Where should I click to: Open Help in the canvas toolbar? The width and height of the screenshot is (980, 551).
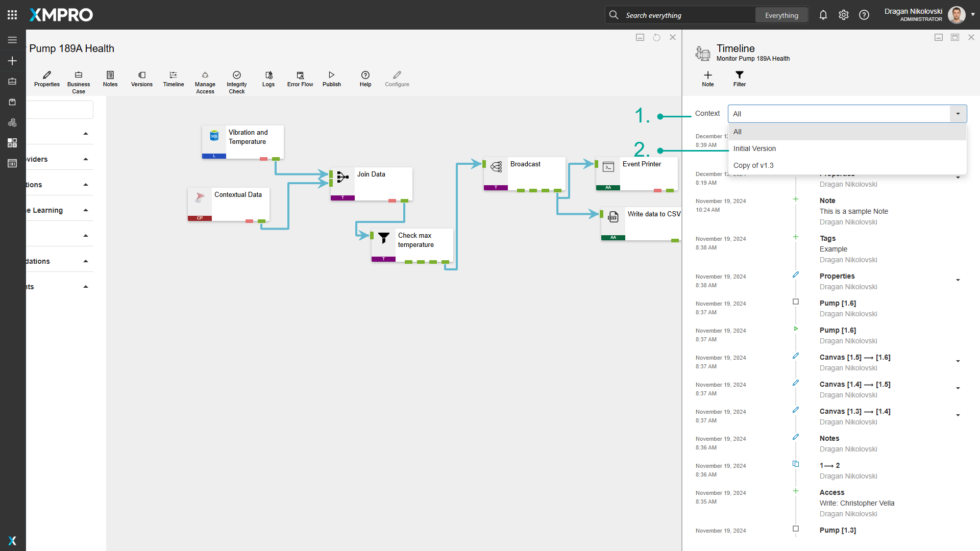tap(365, 79)
